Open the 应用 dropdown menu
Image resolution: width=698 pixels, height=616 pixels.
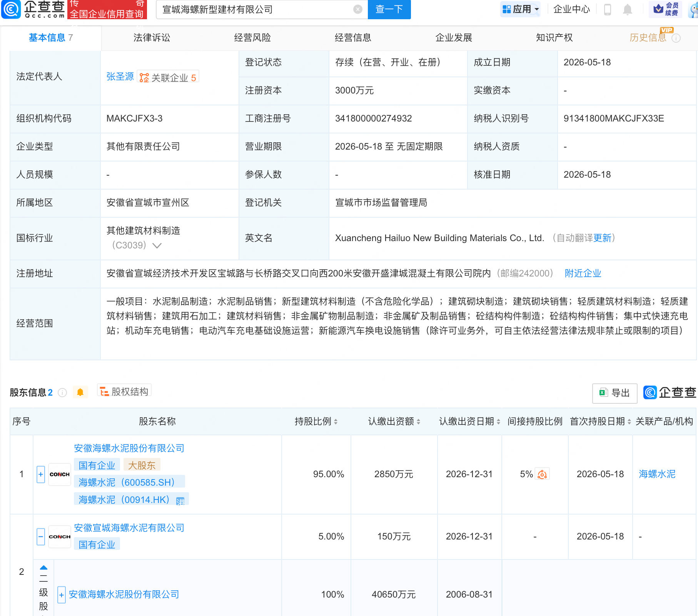[521, 9]
